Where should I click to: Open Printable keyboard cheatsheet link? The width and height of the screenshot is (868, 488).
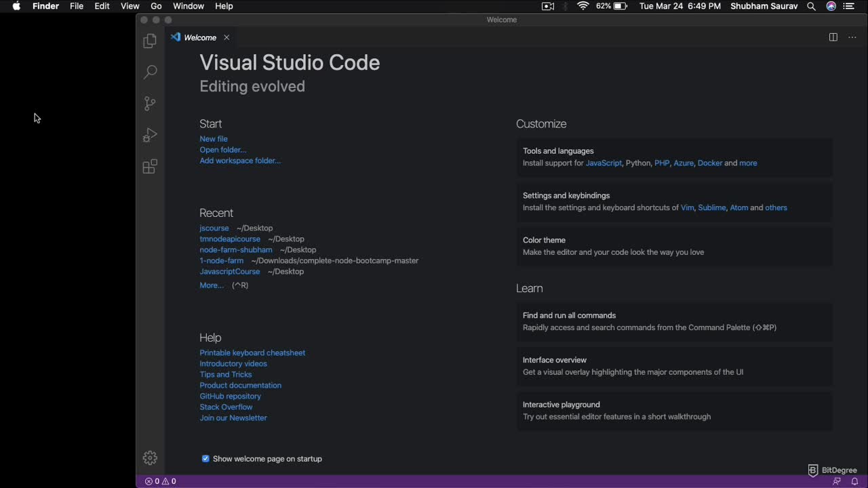coord(252,353)
